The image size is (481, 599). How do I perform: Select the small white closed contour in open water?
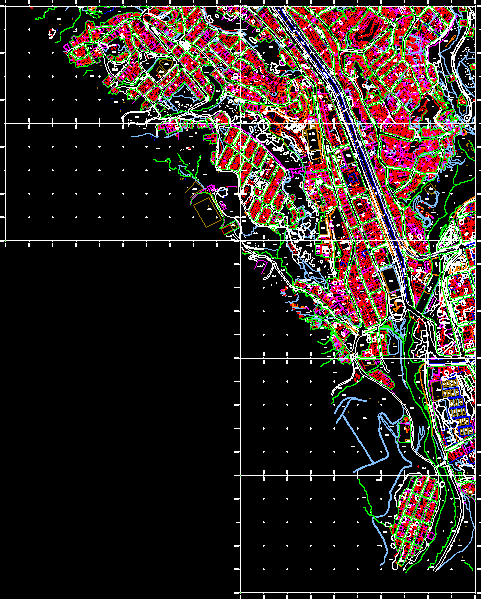pos(52,34)
